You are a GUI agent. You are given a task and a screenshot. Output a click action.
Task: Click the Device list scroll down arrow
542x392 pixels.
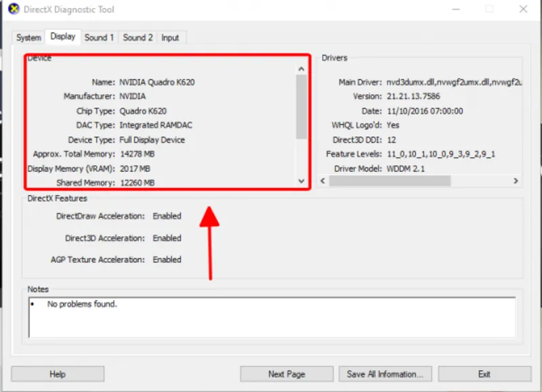(x=301, y=181)
